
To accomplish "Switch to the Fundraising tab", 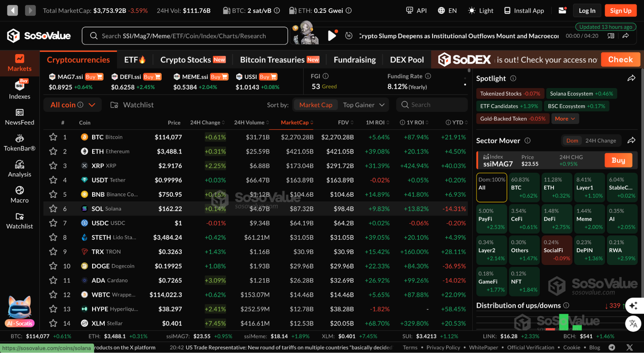I will 355,60.
